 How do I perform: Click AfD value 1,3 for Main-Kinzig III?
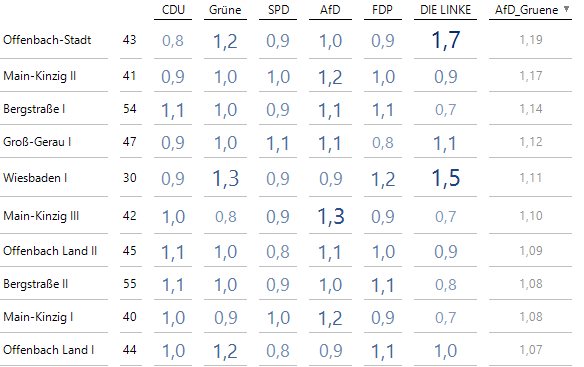click(331, 216)
